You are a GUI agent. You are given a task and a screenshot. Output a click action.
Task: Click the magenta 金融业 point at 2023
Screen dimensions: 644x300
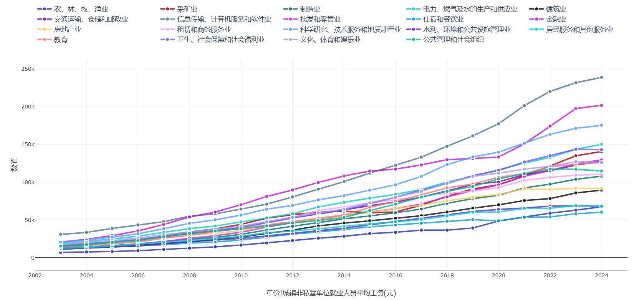coord(576,108)
